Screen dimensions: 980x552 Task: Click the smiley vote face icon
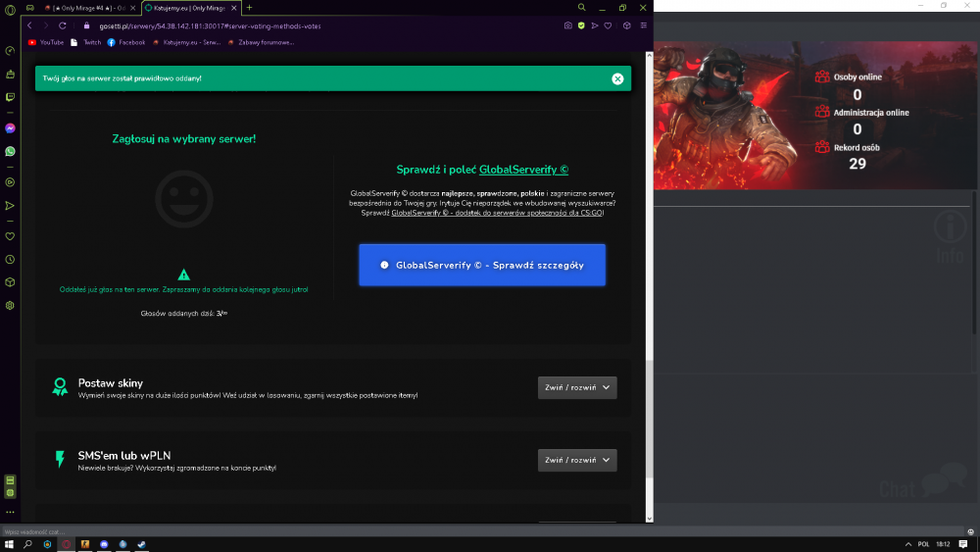184,199
